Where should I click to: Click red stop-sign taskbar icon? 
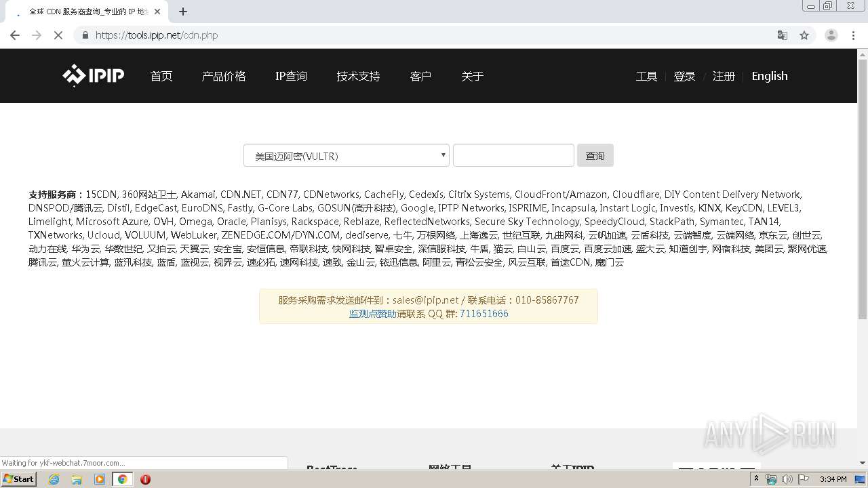(145, 479)
